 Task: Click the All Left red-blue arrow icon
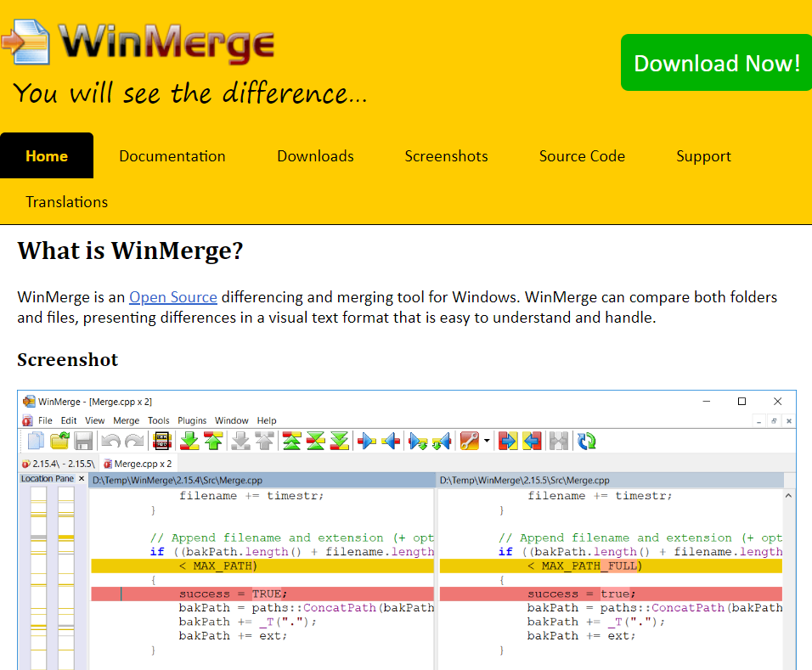pyautogui.click(x=532, y=441)
